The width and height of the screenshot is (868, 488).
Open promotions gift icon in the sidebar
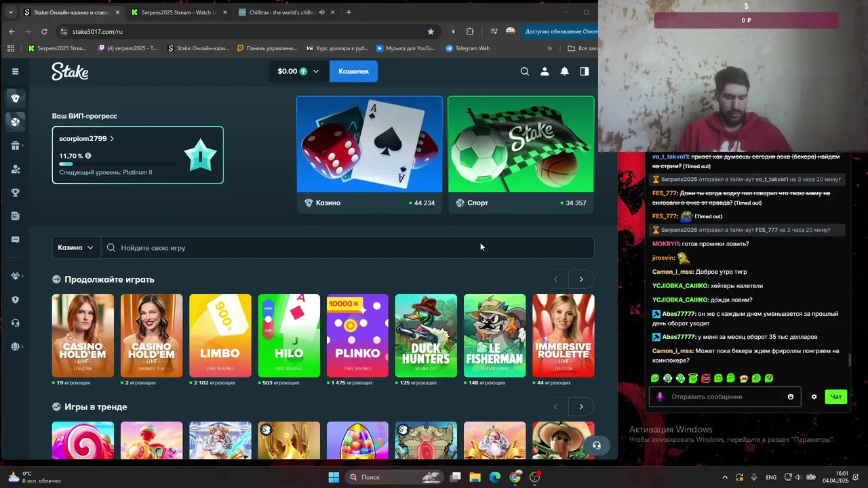coord(15,146)
